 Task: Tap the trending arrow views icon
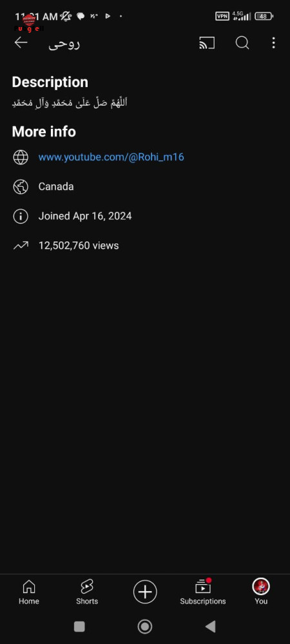(21, 245)
